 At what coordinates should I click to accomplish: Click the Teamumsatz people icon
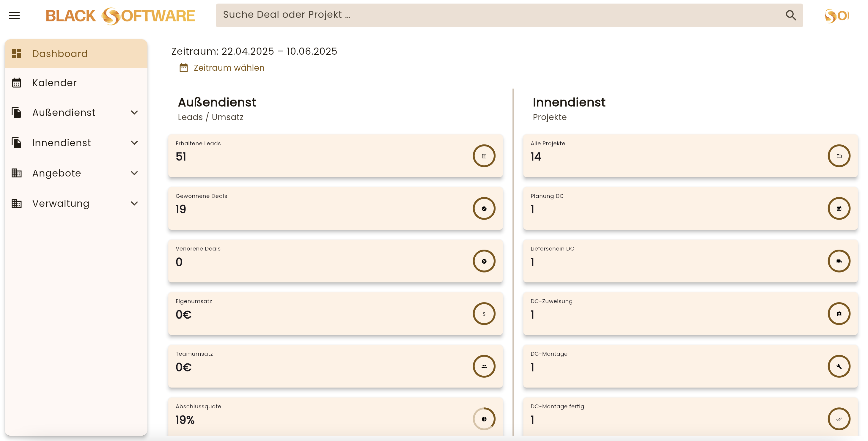pyautogui.click(x=484, y=366)
